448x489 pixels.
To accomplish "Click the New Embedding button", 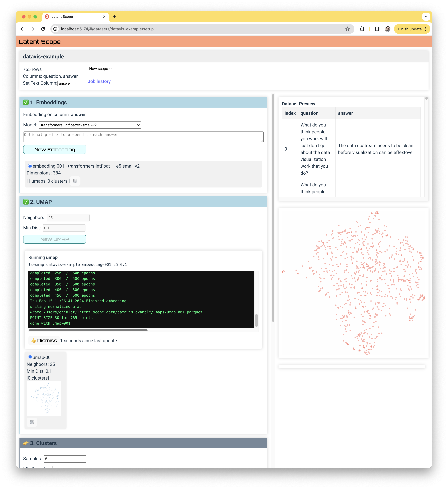I will pyautogui.click(x=54, y=149).
